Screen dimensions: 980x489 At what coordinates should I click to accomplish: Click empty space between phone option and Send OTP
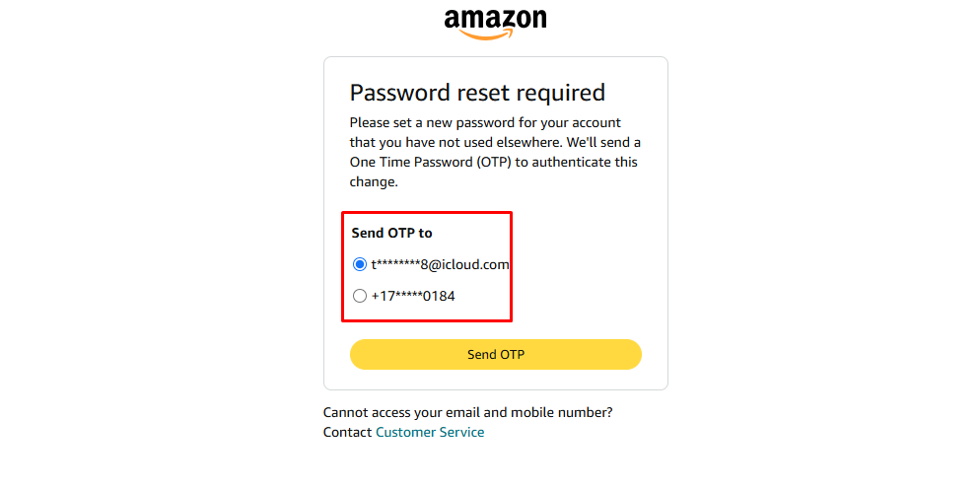click(x=493, y=329)
